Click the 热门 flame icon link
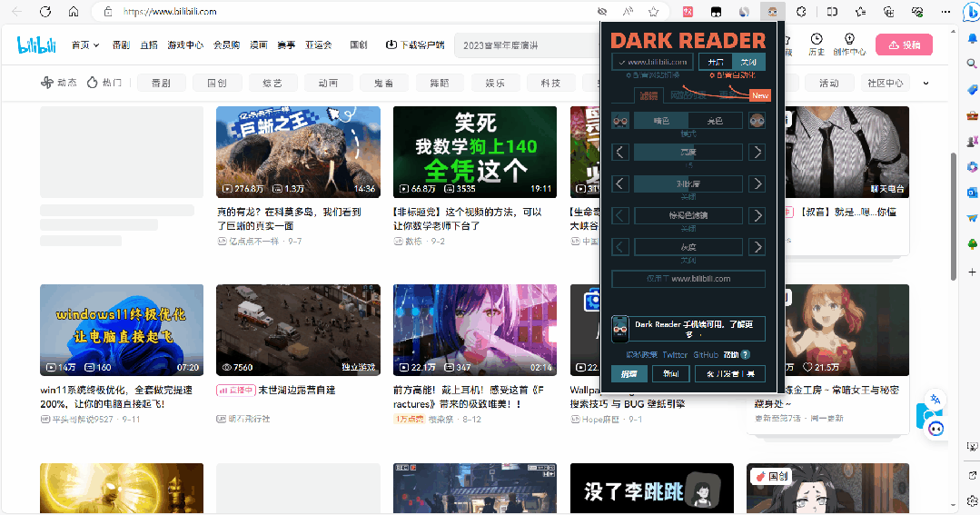 (x=104, y=83)
